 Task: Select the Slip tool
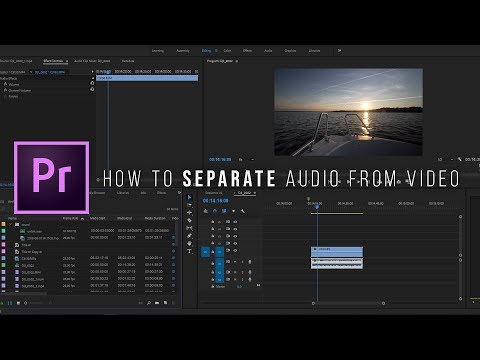tap(189, 228)
